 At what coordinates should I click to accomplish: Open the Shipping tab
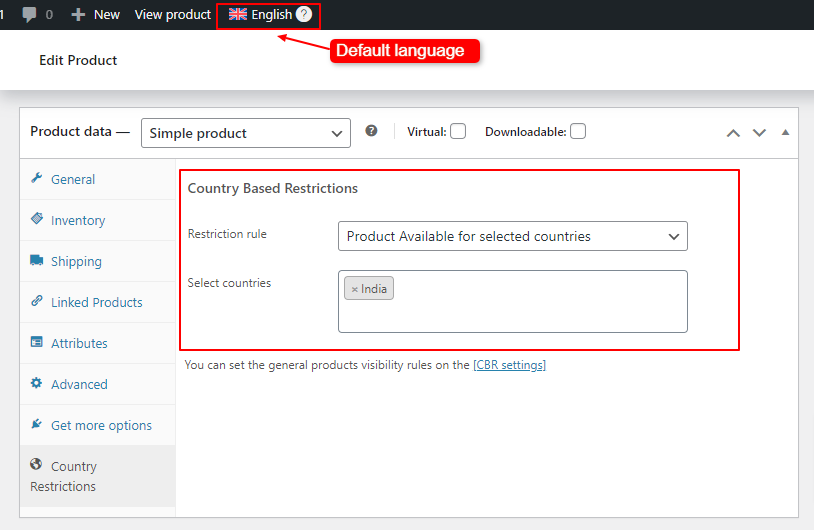pyautogui.click(x=76, y=261)
